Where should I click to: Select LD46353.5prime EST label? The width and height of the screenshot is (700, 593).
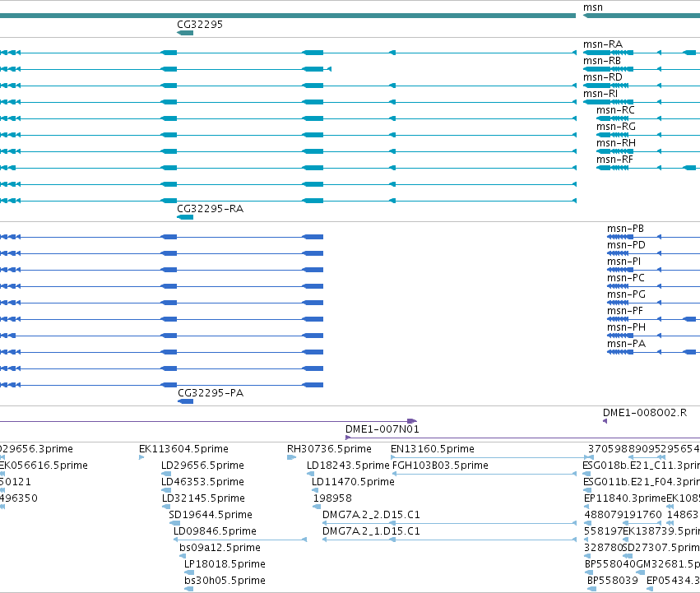click(x=202, y=482)
